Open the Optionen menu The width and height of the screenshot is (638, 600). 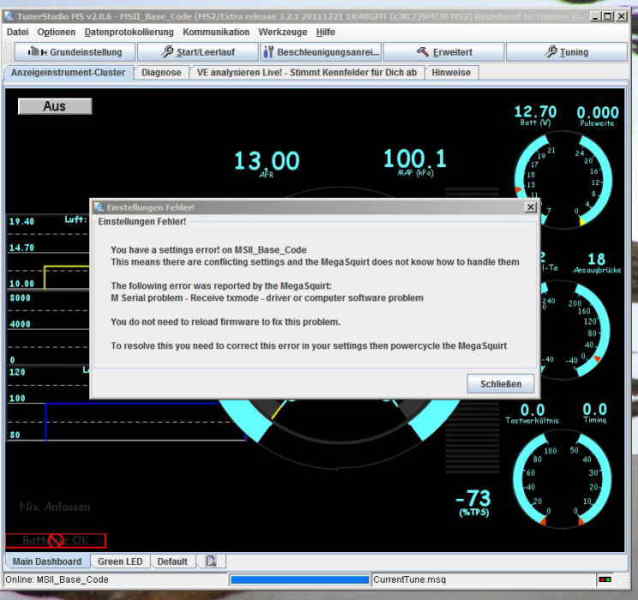point(56,32)
